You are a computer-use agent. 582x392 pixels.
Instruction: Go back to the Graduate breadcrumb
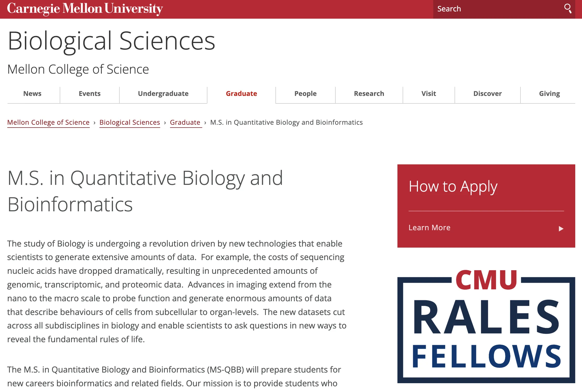tap(185, 122)
